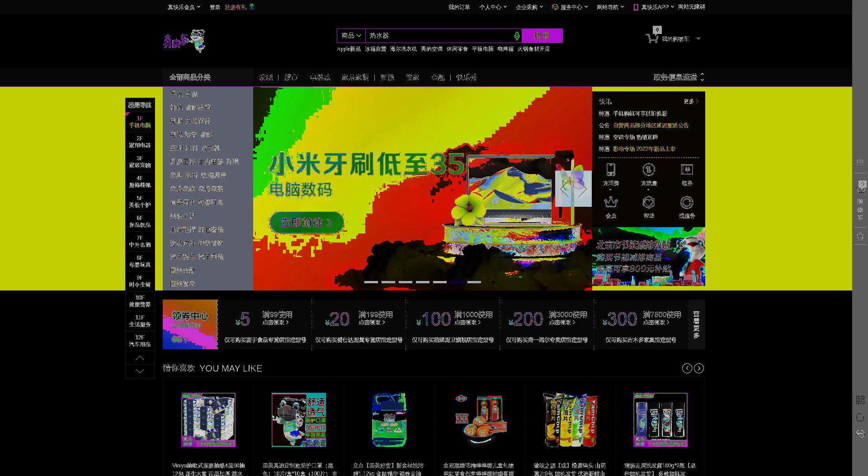Viewport: 868px width, 476px height.
Task: Claim the ¥100 满1000使用 coupon
Action: point(453,324)
